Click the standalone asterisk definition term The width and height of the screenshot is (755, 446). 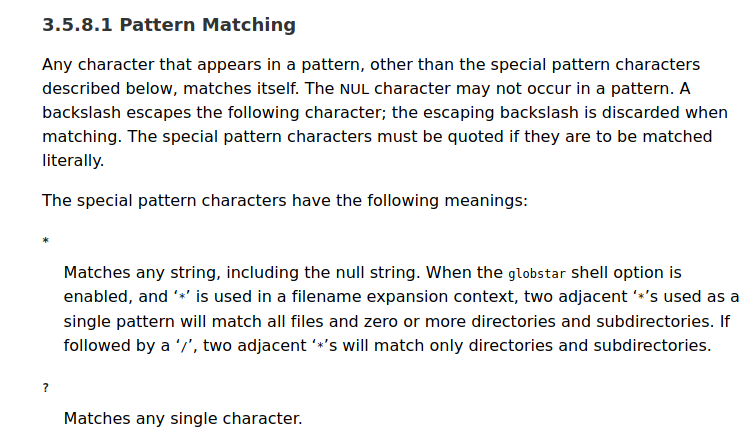click(46, 242)
